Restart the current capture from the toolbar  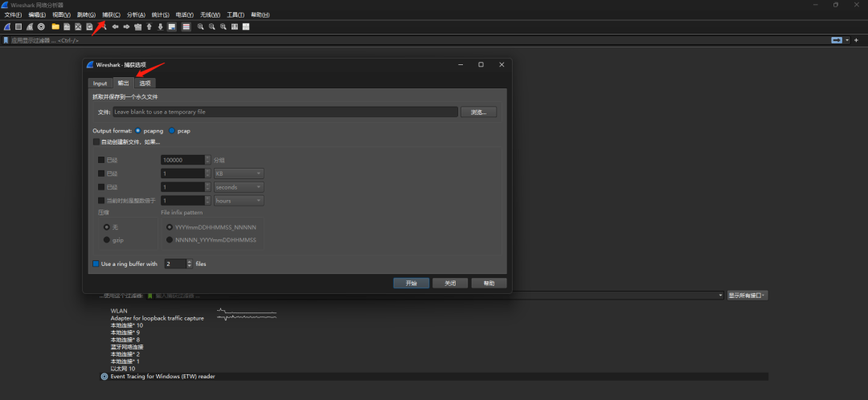pyautogui.click(x=30, y=27)
